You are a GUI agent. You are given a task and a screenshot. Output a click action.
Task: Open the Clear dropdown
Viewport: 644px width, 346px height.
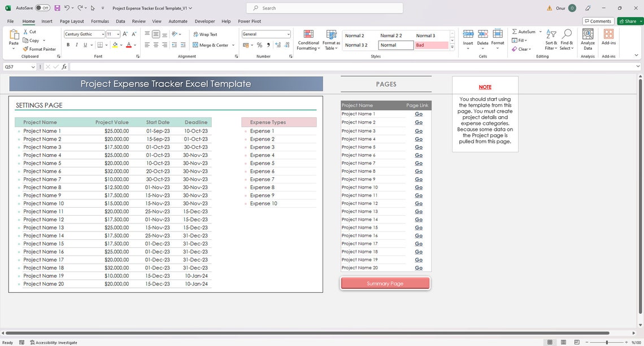coord(521,49)
